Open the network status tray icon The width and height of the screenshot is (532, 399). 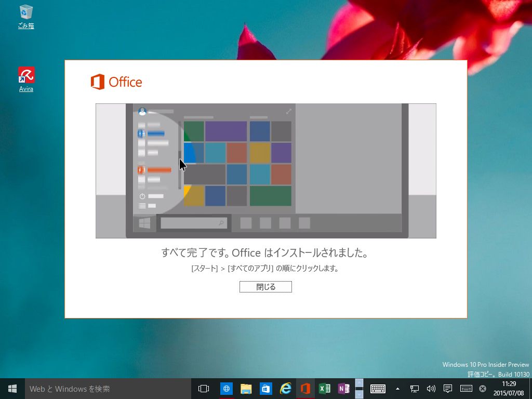(414, 389)
